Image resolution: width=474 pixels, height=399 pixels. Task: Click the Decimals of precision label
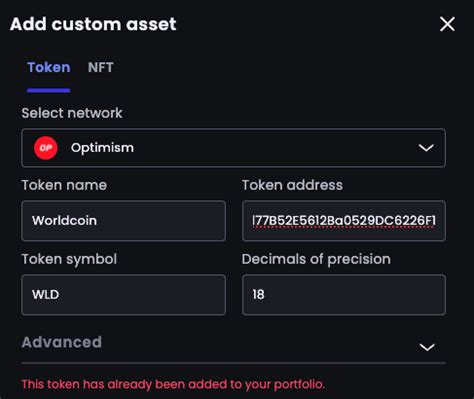click(316, 259)
